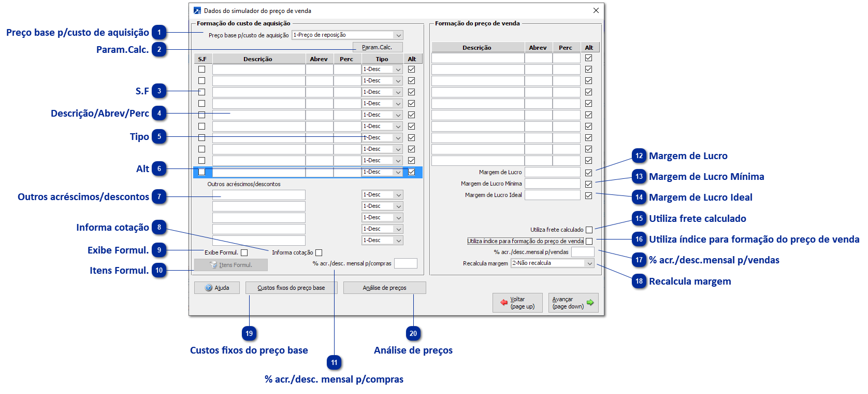This screenshot has height=394, width=868.
Task: Toggle Alt checkbox for Margem de Lucro Mínima
Action: pos(588,184)
